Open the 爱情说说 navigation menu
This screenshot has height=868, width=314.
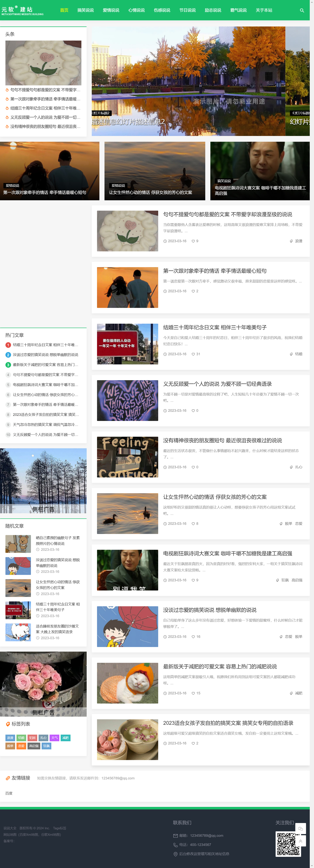pyautogui.click(x=111, y=10)
